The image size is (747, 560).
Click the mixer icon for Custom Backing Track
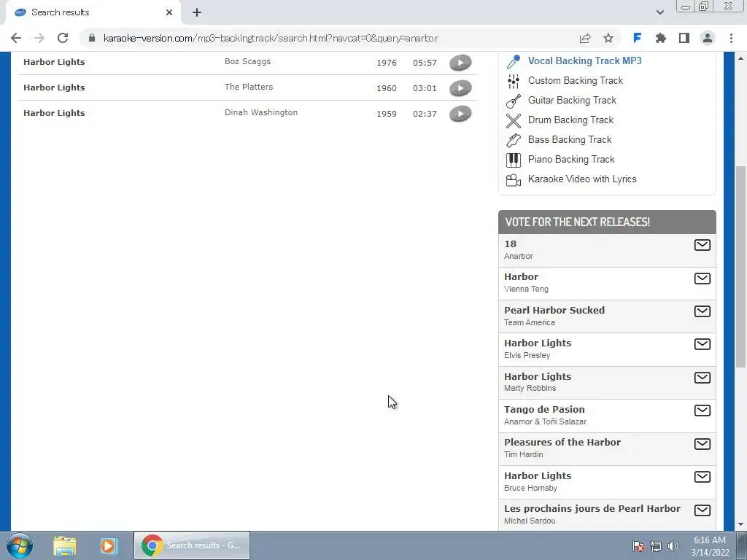pyautogui.click(x=513, y=81)
